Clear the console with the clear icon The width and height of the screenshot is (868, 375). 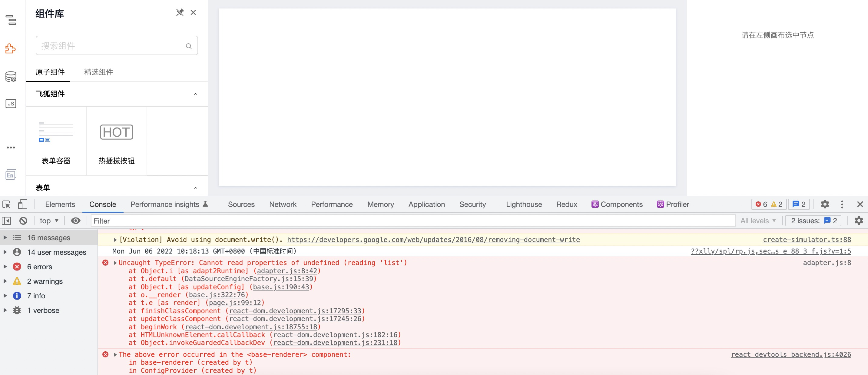[23, 220]
